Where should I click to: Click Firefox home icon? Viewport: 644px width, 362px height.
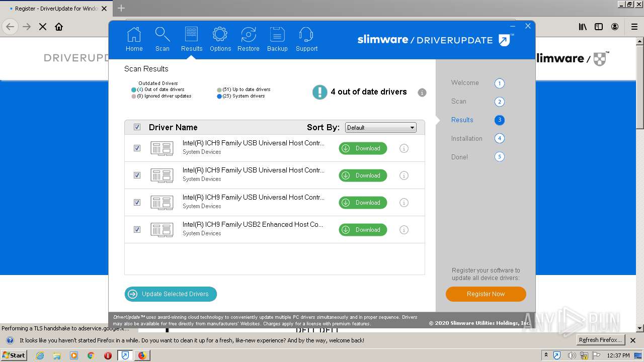59,27
